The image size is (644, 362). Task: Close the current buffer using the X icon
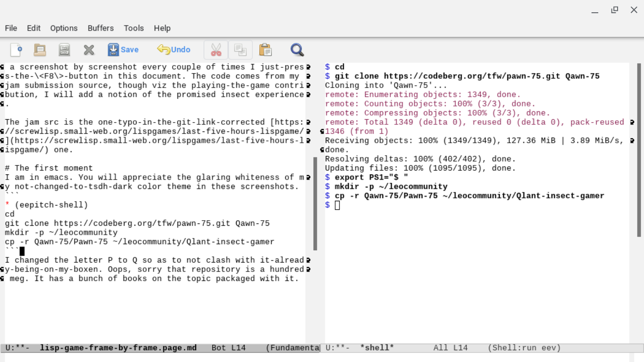(x=89, y=49)
